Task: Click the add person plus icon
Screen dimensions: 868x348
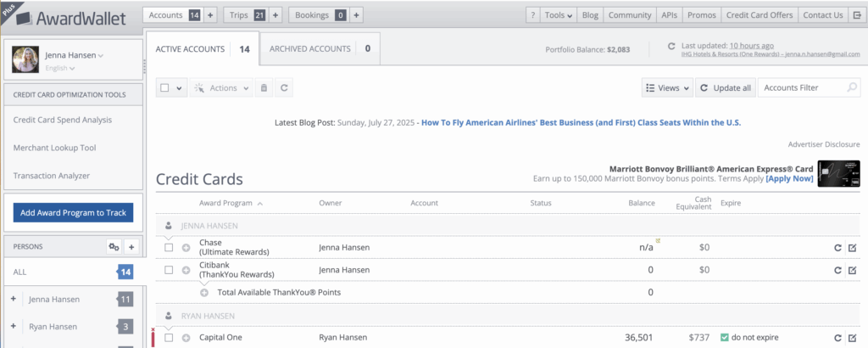Action: [x=131, y=246]
